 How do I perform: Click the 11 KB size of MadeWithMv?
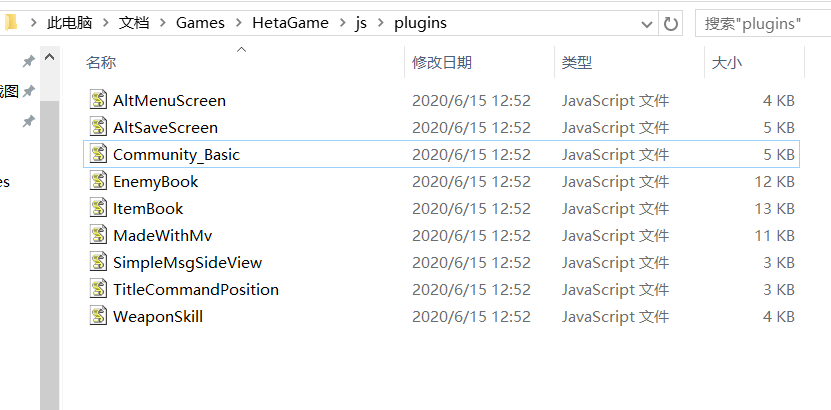click(x=775, y=236)
